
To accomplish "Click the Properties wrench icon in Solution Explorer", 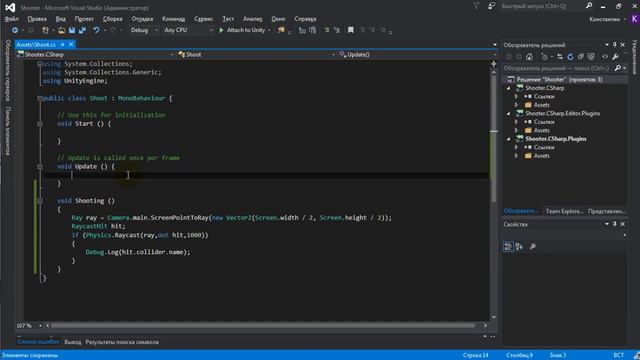I will click(x=616, y=57).
